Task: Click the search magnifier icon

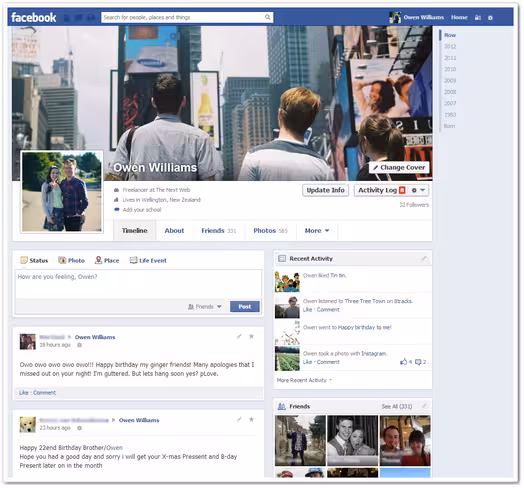Action: click(267, 17)
